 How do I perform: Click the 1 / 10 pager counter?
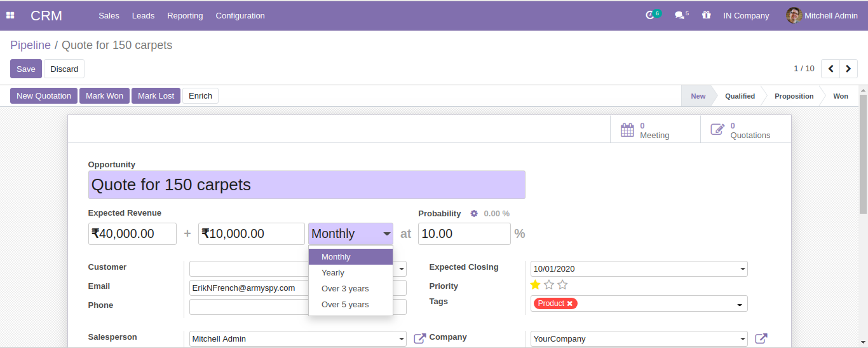click(x=804, y=68)
